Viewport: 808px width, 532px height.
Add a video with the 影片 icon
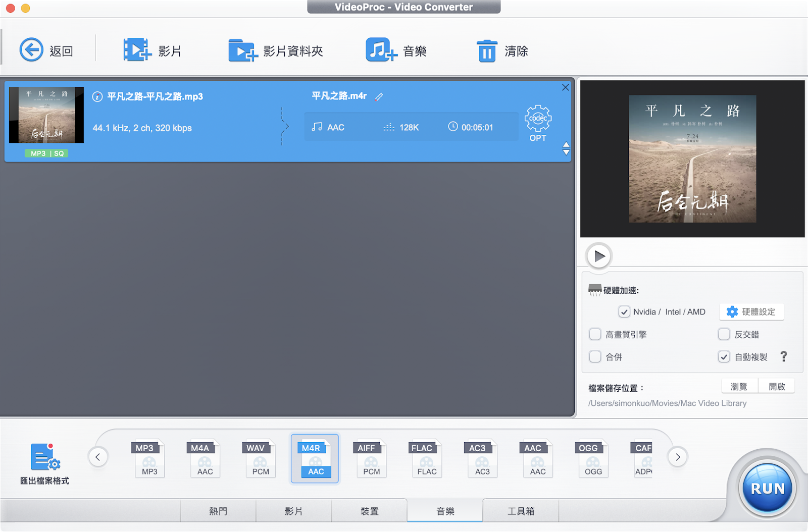point(137,50)
